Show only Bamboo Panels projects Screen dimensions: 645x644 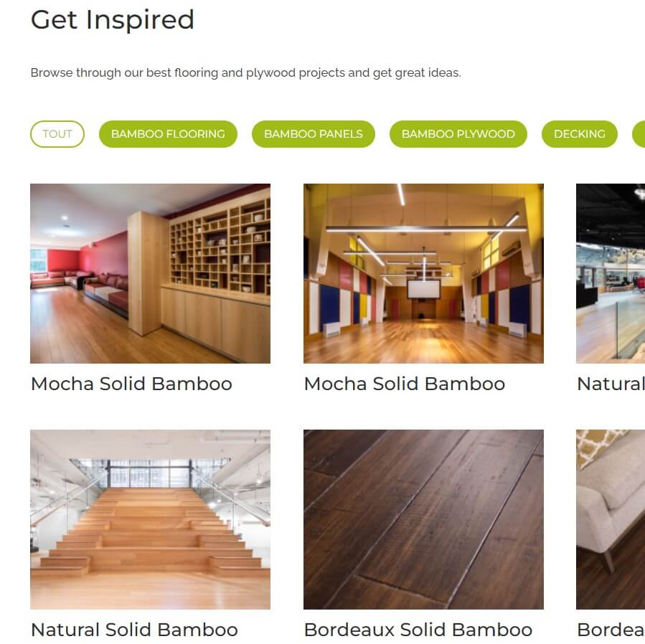(x=313, y=134)
